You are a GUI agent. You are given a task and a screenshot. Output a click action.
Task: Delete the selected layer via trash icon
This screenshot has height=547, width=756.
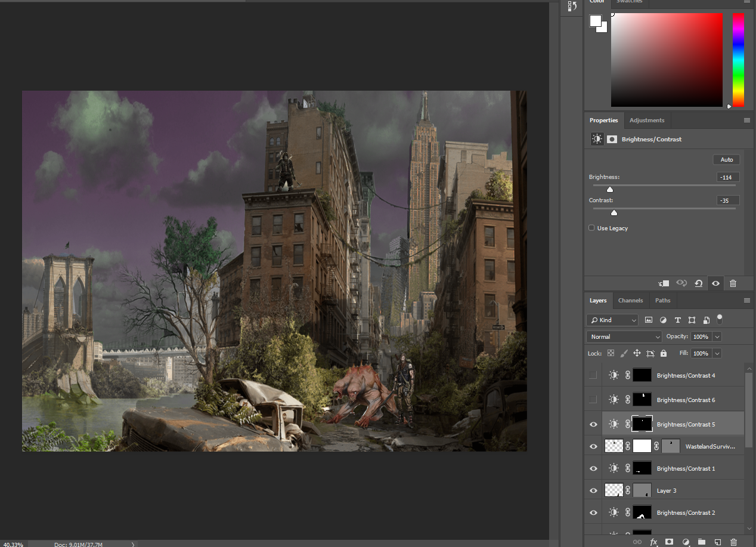point(733,542)
